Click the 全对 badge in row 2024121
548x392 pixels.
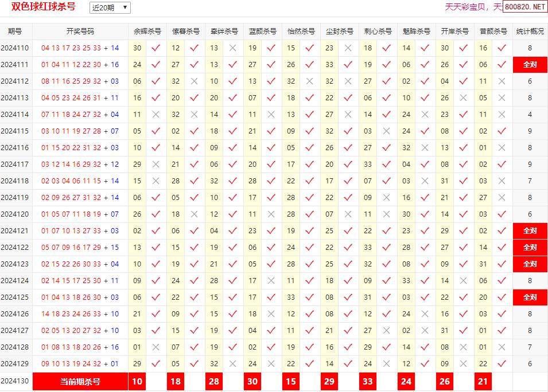530,231
